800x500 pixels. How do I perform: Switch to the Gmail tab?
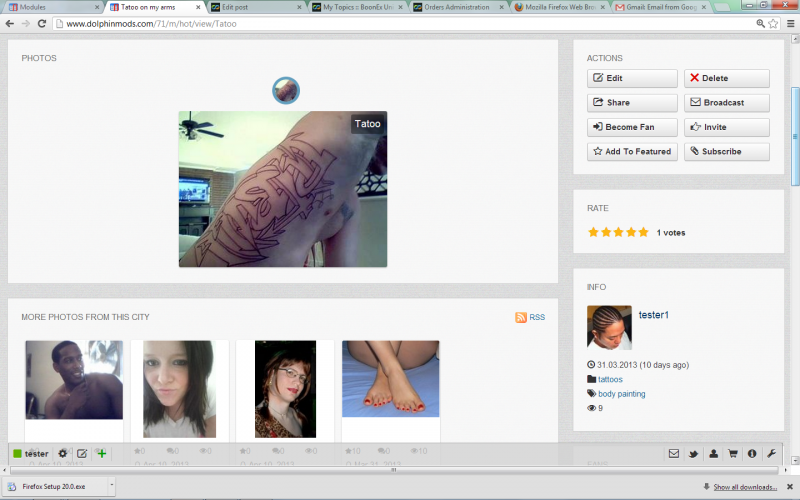[x=660, y=7]
